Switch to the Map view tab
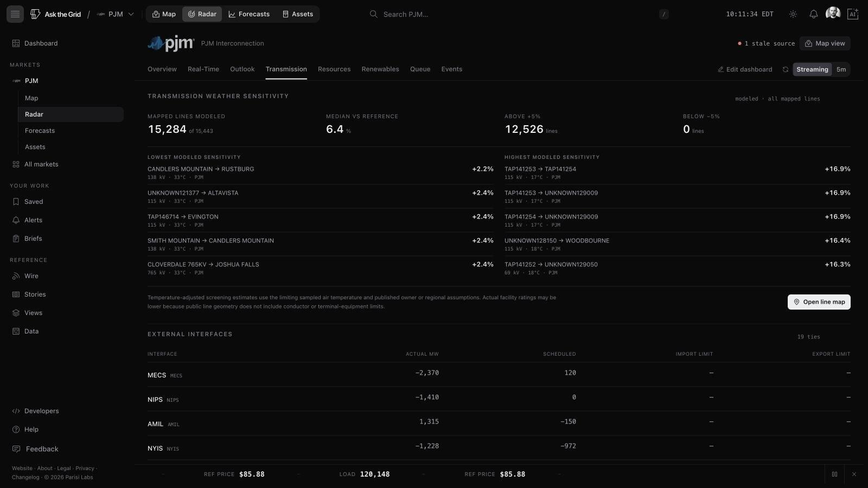This screenshot has width=868, height=488. [x=164, y=14]
